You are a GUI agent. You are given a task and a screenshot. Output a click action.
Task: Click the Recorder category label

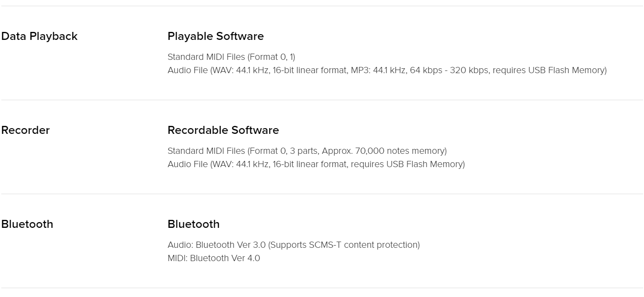(x=25, y=130)
